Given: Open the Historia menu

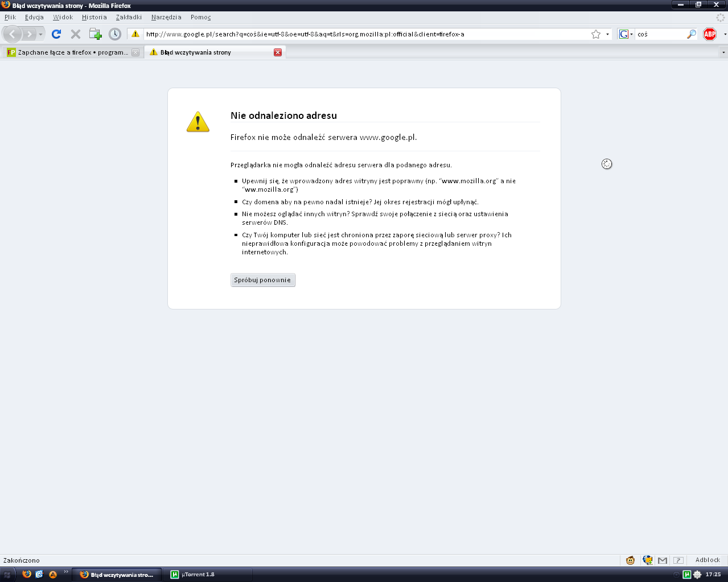Looking at the screenshot, I should tap(94, 17).
